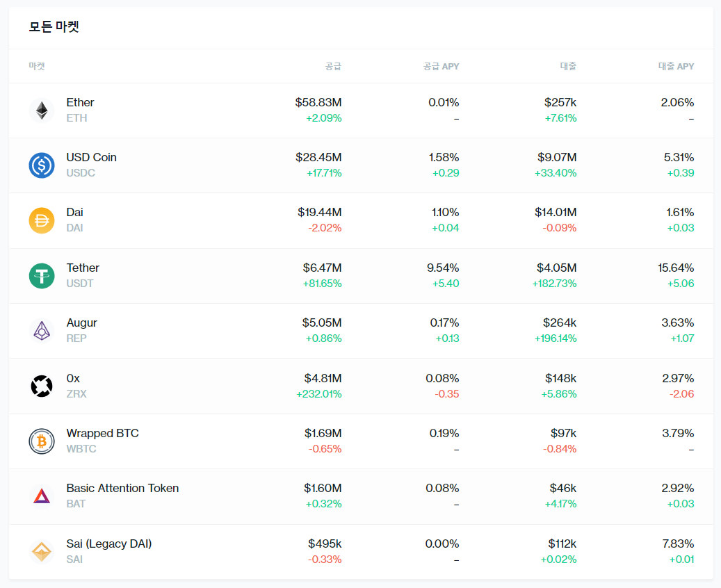Screen dimensions: 721x588
Task: Click Dai supply change -2.02%
Action: (325, 228)
